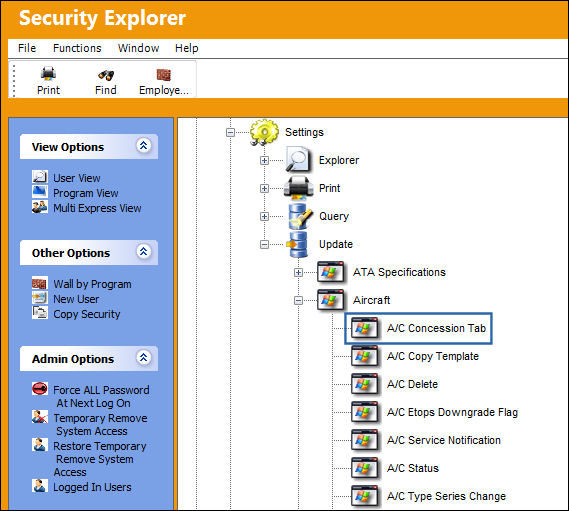The height and width of the screenshot is (511, 569).
Task: Click the Settings gear icon in tree
Action: pyautogui.click(x=264, y=132)
